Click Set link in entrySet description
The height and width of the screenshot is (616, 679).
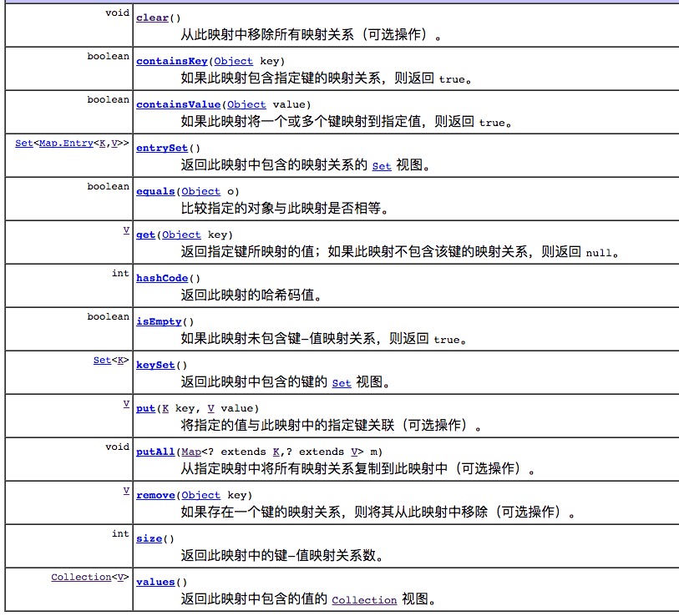tap(381, 166)
